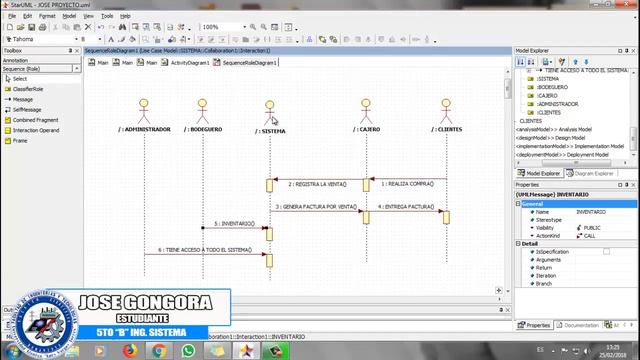Image resolution: width=640 pixels, height=360 pixels.
Task: Switch to the Diagram Explorer tab
Action: tap(590, 173)
